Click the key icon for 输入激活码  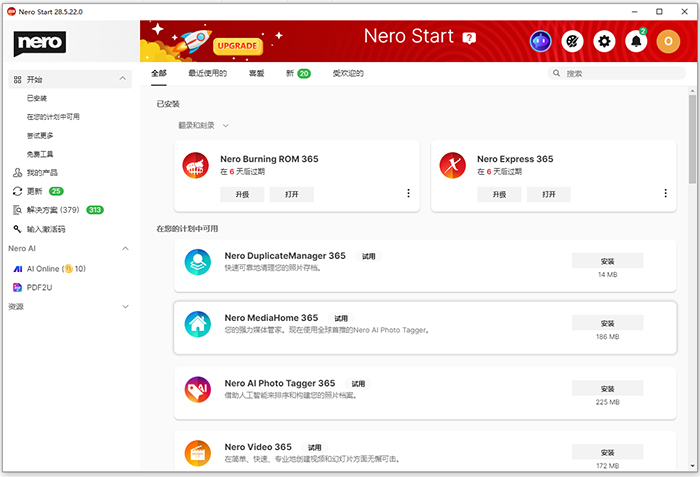click(17, 229)
